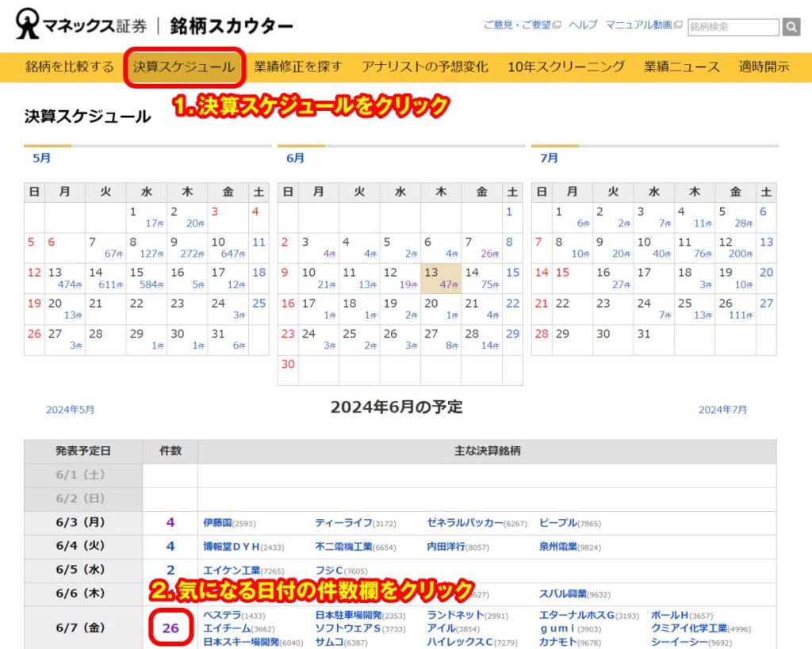This screenshot has width=812, height=649.
Task: Open フジC(7605) stock link
Action: (341, 571)
